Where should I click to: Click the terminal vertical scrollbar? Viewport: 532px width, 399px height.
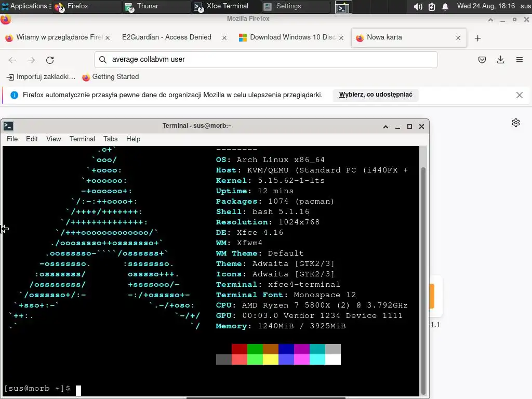[x=423, y=281]
